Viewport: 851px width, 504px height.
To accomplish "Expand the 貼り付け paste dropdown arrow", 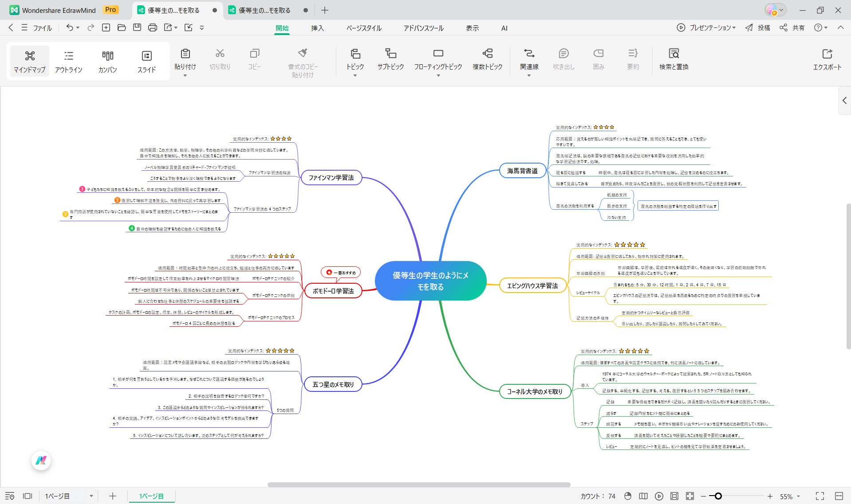I will pyautogui.click(x=185, y=76).
